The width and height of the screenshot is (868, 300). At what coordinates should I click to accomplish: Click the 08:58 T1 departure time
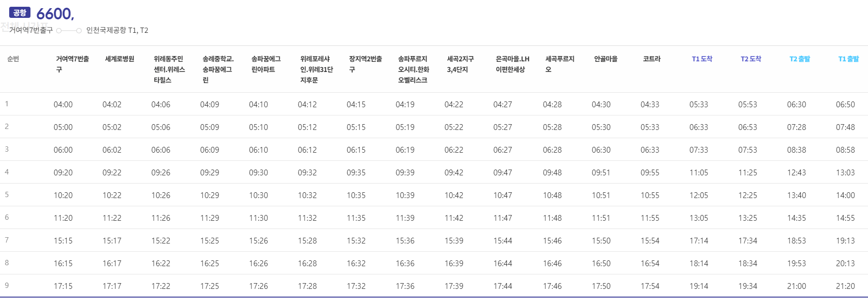(x=845, y=150)
